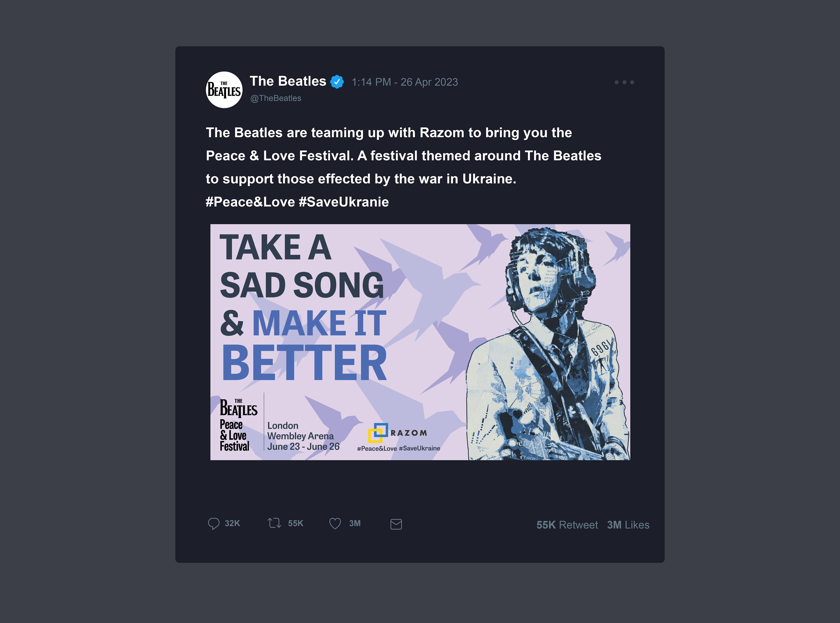840x623 pixels.
Task: Click the @TheBeatles handle
Action: pos(276,98)
